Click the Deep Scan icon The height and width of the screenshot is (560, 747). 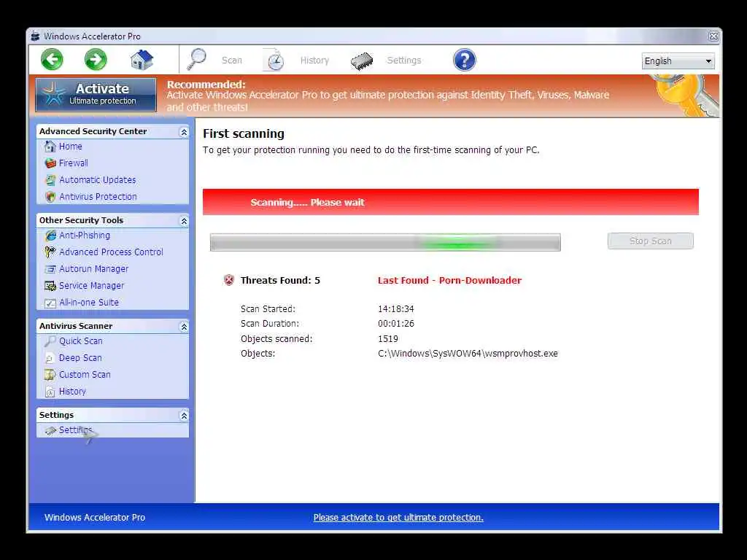click(50, 358)
